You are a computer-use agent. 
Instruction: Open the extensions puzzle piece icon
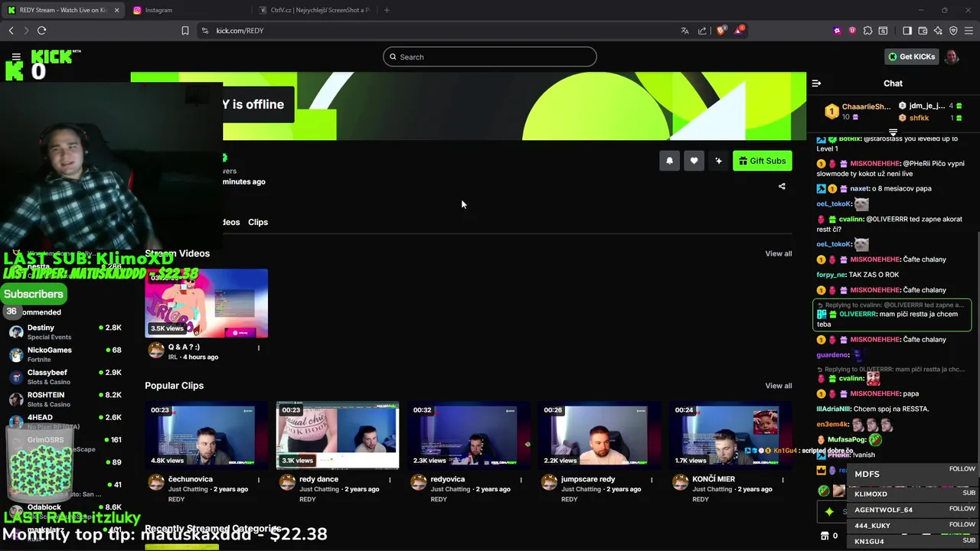coord(867,31)
